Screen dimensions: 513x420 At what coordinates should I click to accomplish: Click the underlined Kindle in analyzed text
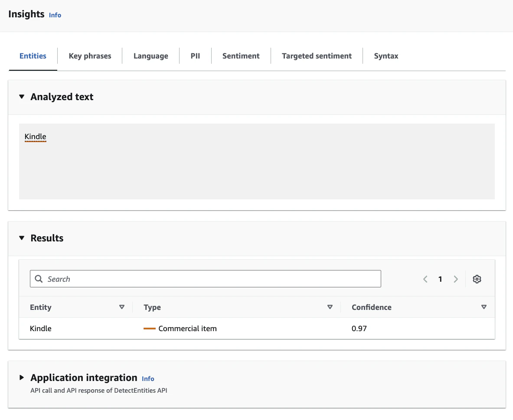35,137
